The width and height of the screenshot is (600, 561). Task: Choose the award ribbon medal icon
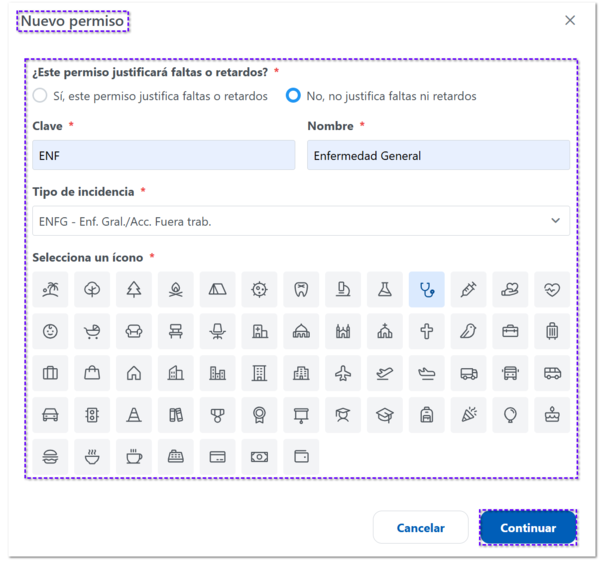pyautogui.click(x=259, y=415)
